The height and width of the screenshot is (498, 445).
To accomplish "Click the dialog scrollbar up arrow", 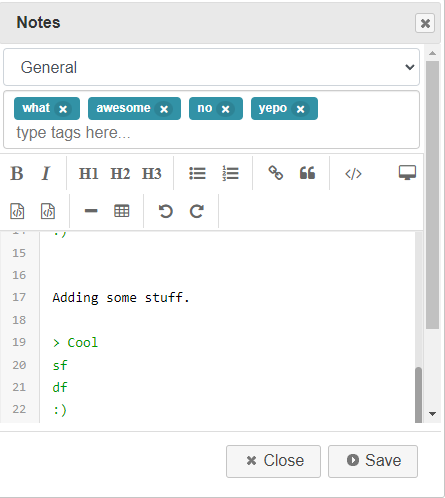I will click(433, 53).
